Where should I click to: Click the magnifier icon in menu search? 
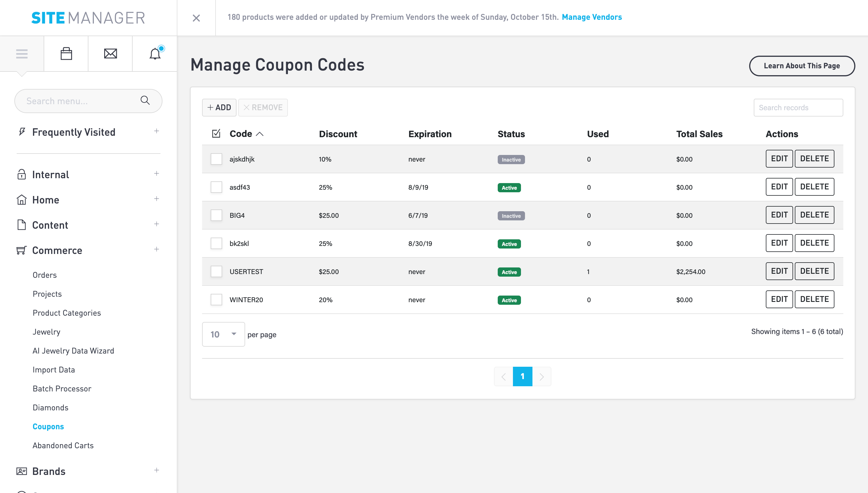click(x=145, y=100)
